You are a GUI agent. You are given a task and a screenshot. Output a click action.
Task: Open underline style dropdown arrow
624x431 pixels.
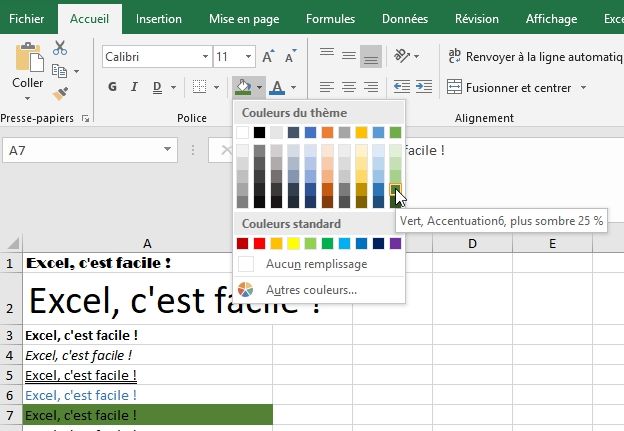pyautogui.click(x=174, y=87)
